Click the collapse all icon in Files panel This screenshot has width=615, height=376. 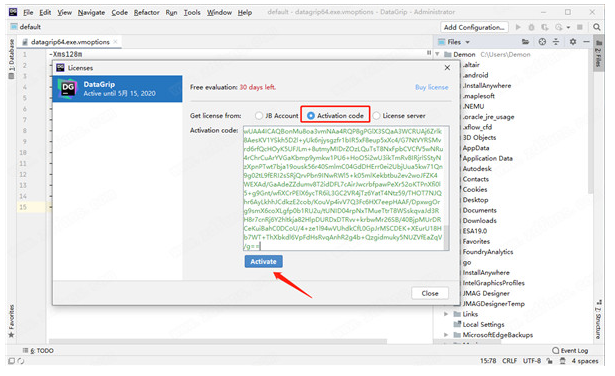[x=556, y=42]
